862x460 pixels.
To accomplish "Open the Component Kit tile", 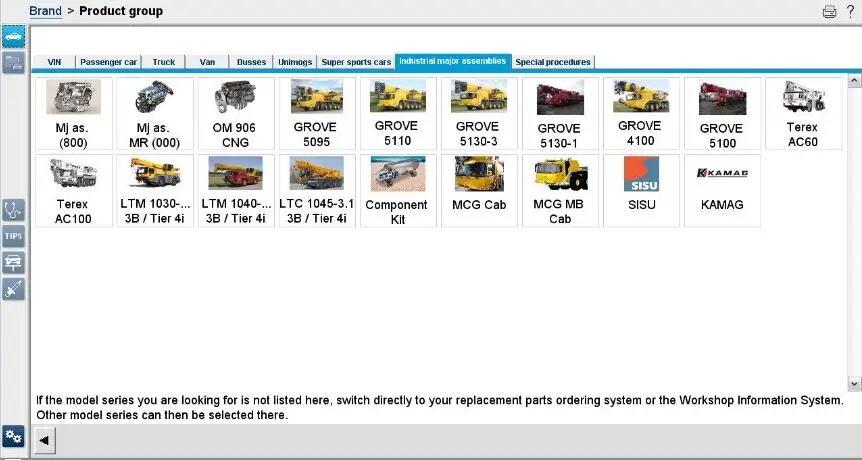I will point(398,191).
